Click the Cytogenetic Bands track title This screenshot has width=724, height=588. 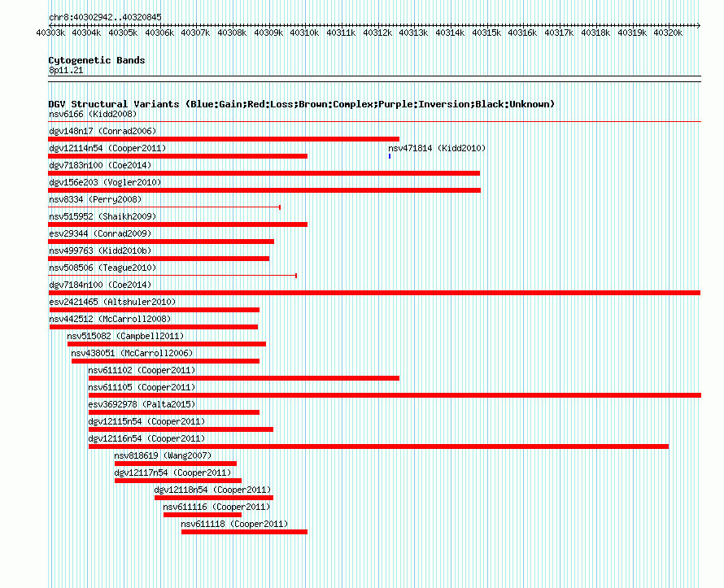[x=97, y=60]
